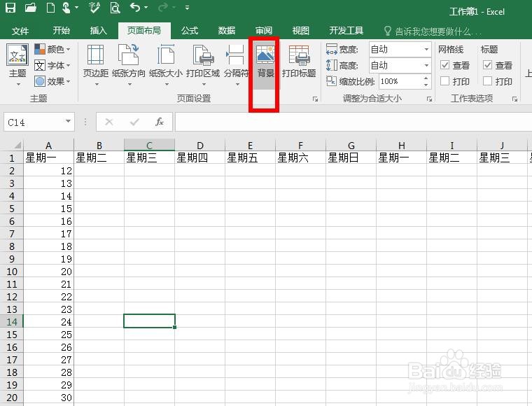Toggle Headings Print (打印) checkbox
This screenshot has width=532, height=406.
[487, 81]
